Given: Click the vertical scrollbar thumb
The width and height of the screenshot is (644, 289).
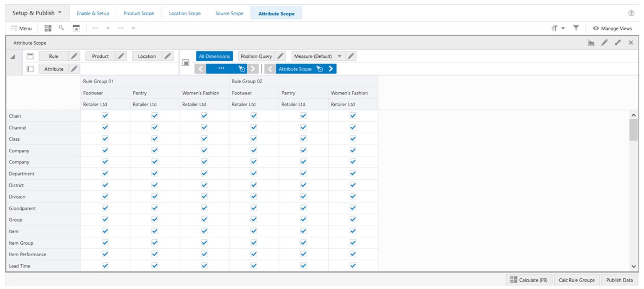Looking at the screenshot, I should pyautogui.click(x=634, y=130).
